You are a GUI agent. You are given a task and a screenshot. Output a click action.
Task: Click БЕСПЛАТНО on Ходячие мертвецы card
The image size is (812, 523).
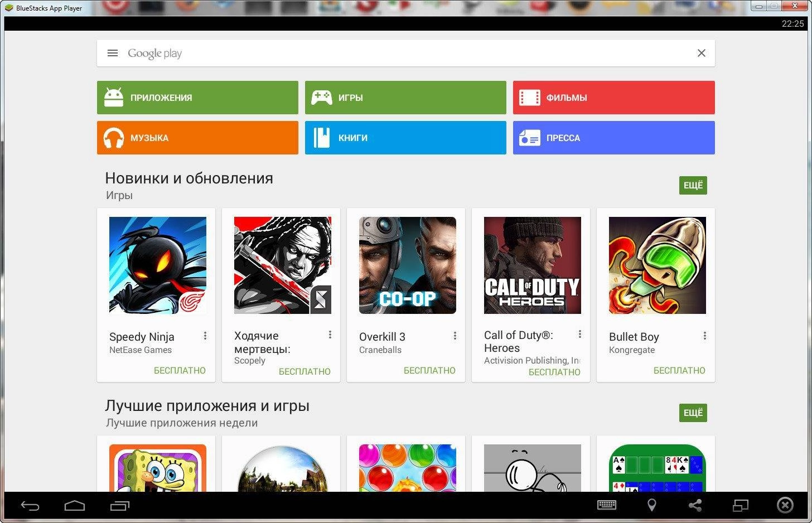(x=304, y=371)
